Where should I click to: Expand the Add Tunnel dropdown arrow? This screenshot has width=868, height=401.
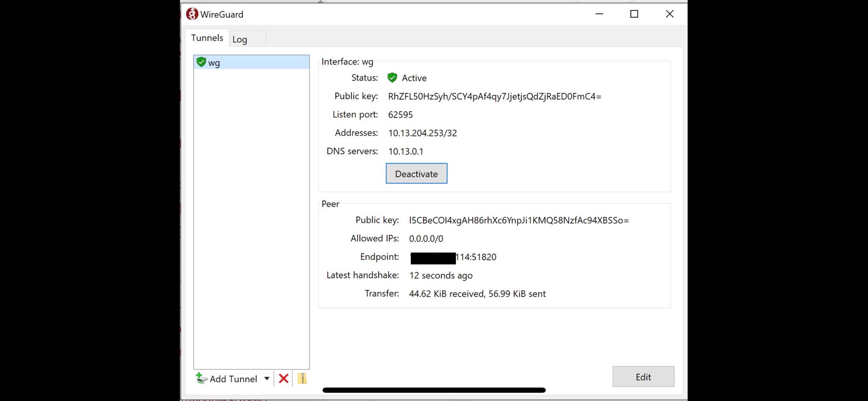(x=267, y=378)
